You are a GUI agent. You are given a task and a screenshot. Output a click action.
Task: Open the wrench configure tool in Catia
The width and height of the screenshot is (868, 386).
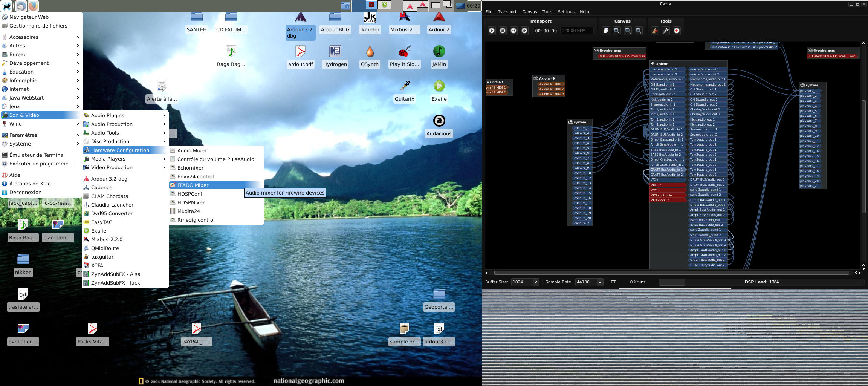point(666,31)
